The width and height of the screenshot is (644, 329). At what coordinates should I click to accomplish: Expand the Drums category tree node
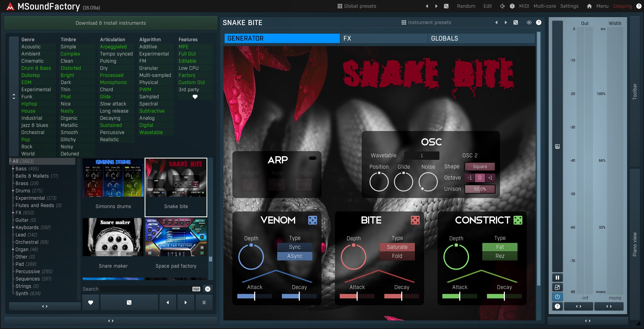[x=13, y=191]
